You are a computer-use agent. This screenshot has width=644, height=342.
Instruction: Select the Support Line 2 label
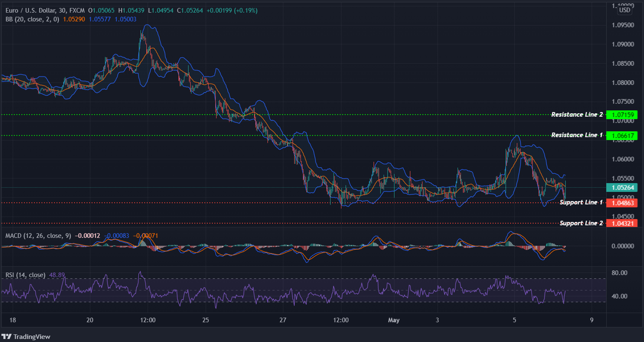pos(581,223)
